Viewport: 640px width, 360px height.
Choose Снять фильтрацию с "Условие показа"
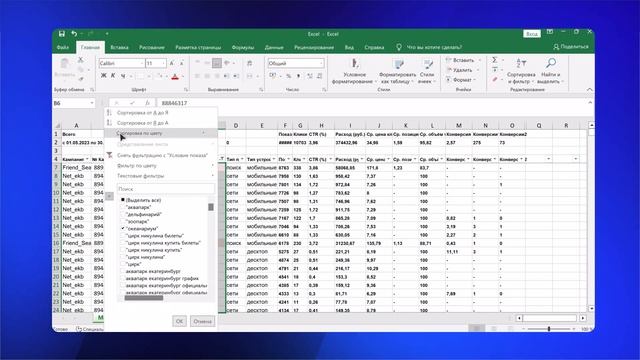pos(160,155)
